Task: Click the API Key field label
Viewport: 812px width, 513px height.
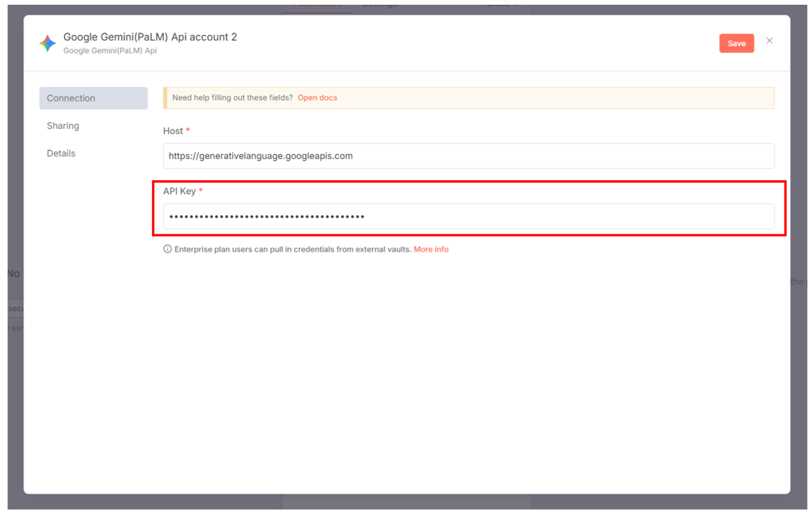Action: click(179, 192)
